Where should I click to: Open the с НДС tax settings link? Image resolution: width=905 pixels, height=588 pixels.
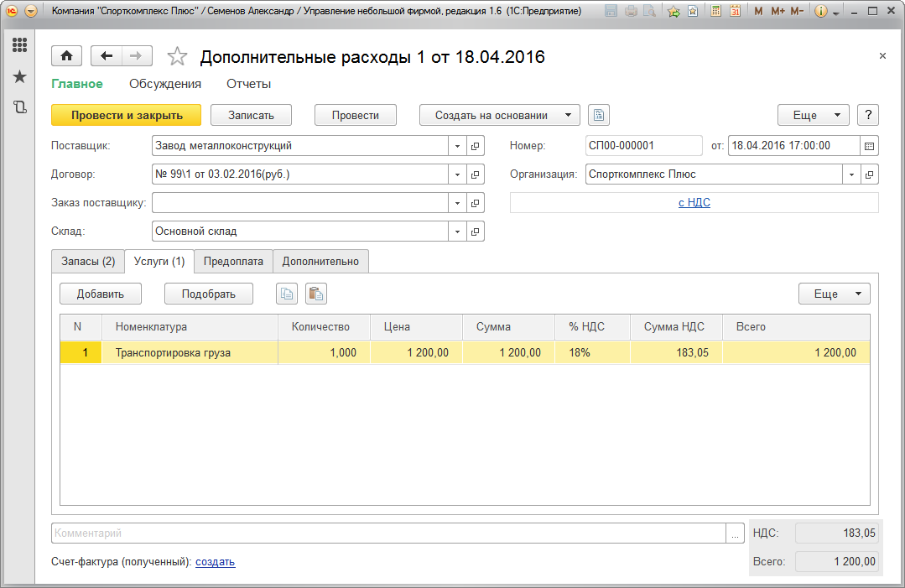tap(694, 203)
